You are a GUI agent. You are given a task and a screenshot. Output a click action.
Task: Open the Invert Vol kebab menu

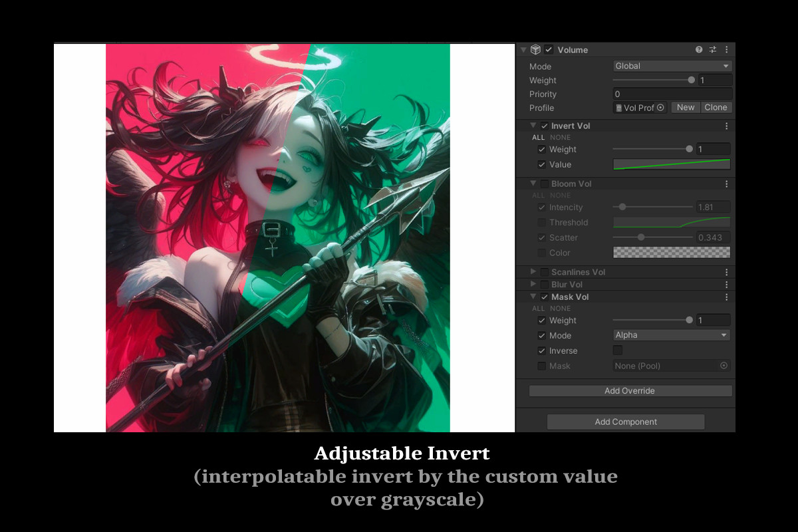726,125
